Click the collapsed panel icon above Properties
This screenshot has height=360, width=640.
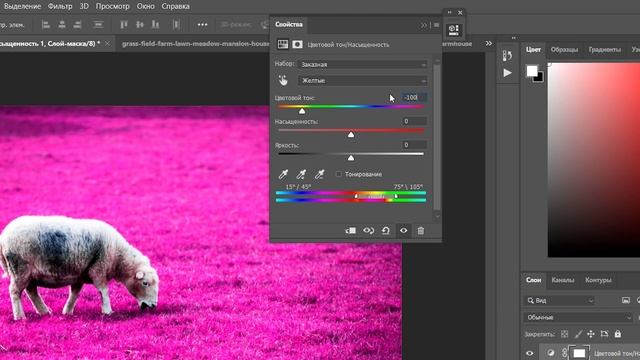click(453, 30)
